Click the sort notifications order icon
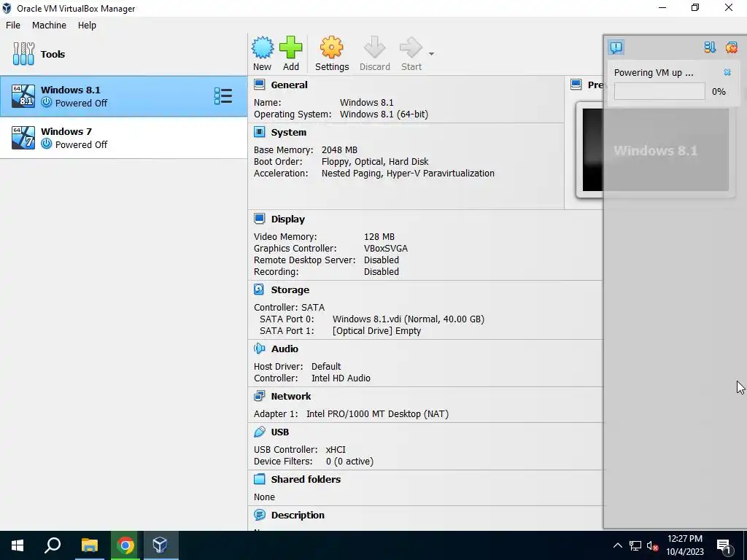Image resolution: width=747 pixels, height=560 pixels. click(x=710, y=47)
